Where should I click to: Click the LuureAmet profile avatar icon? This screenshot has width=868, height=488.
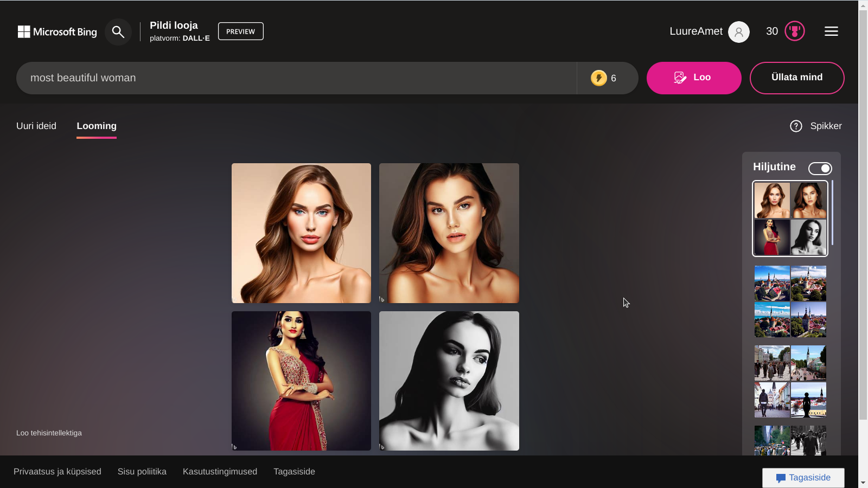point(739,32)
